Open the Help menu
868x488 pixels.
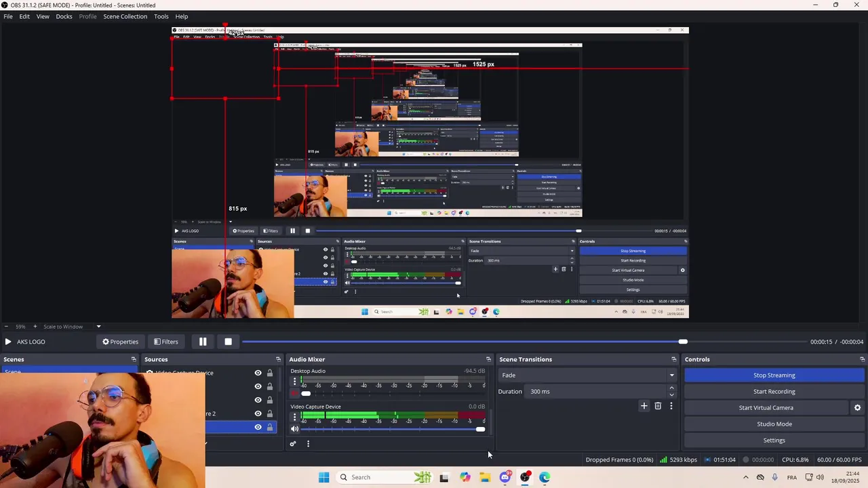(x=182, y=16)
